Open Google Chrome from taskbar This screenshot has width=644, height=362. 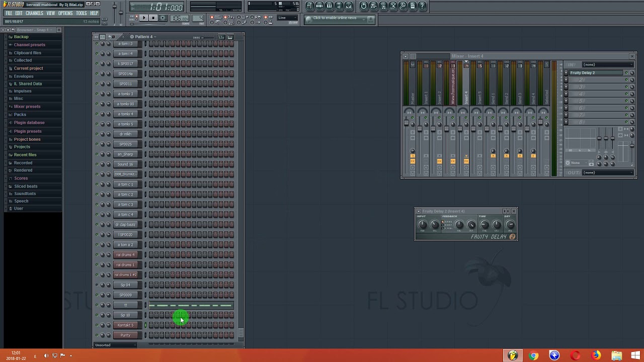click(533, 355)
